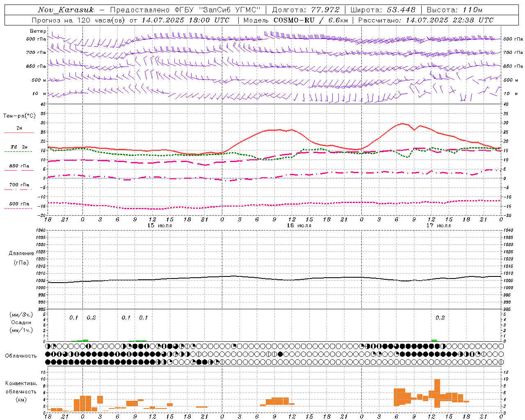
Task: Click the dotted 500 гПа temperature legend line
Action: (x=18, y=208)
